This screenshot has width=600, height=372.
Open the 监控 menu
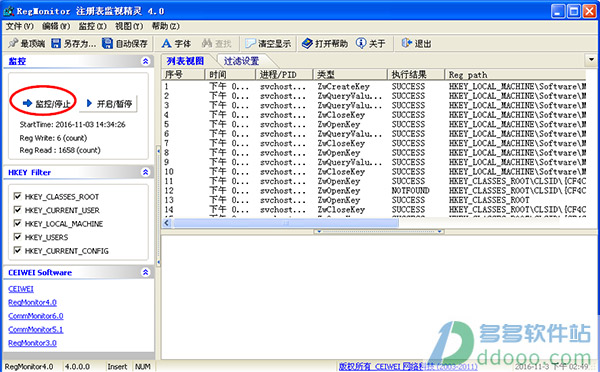(92, 26)
